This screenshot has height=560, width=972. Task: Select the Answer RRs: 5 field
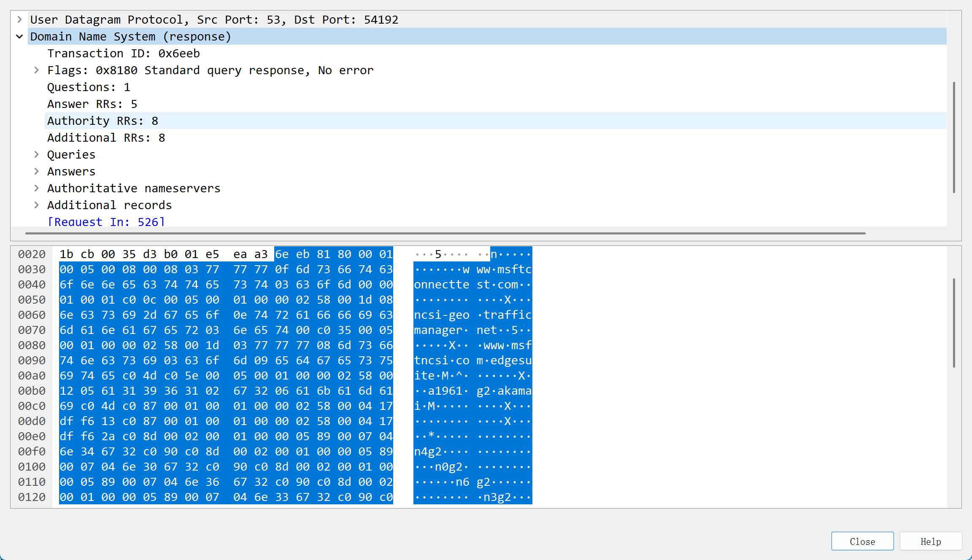[92, 104]
